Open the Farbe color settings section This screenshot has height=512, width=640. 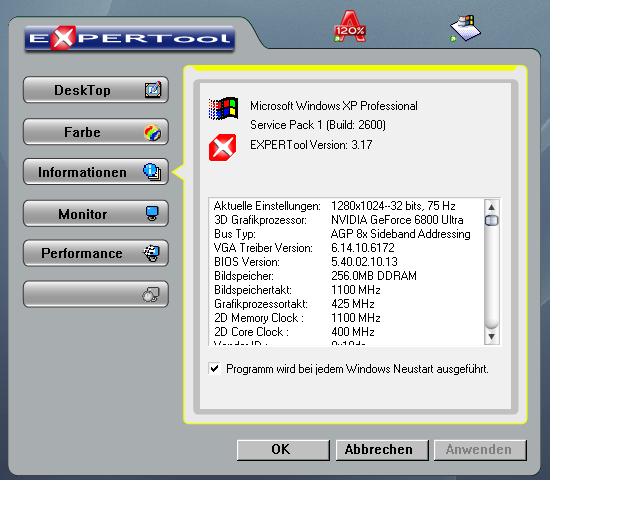96,132
